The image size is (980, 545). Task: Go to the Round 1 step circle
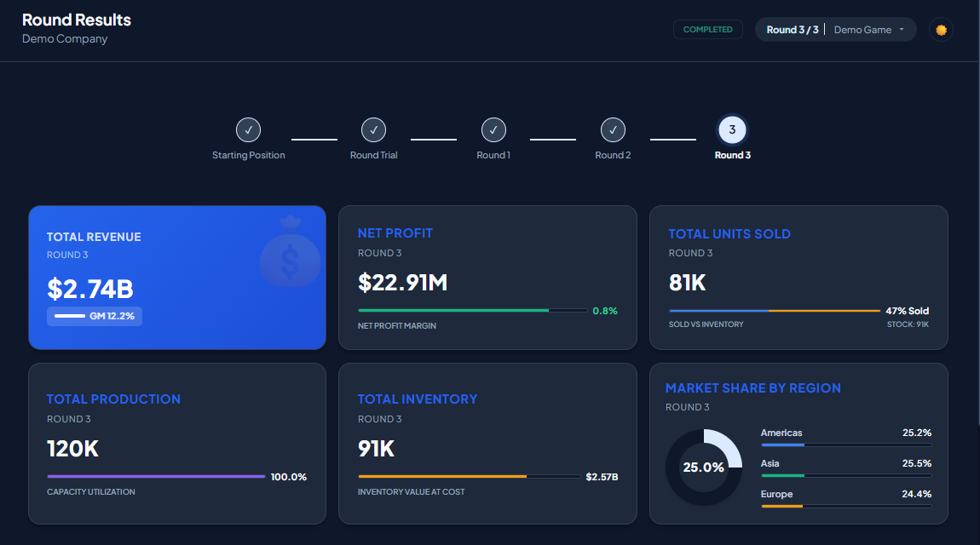click(493, 130)
